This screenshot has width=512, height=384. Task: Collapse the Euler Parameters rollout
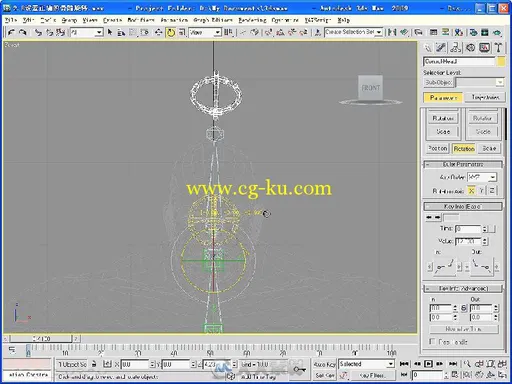tap(463, 164)
